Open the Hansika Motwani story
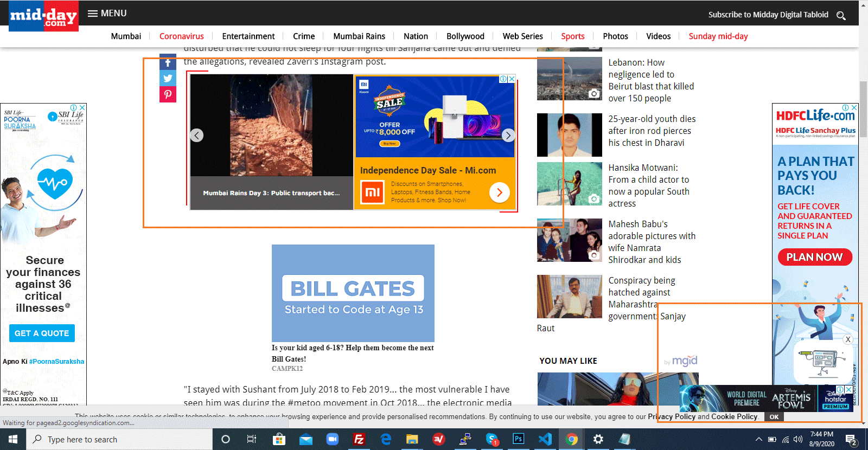 pos(649,185)
